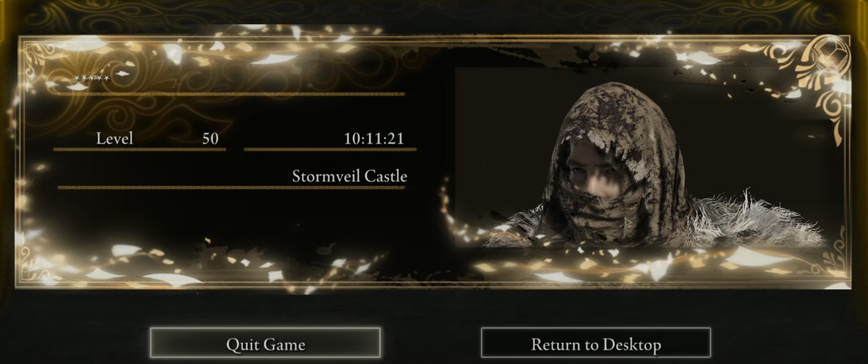This screenshot has height=364, width=868.
Task: Select the level value 50
Action: 211,138
